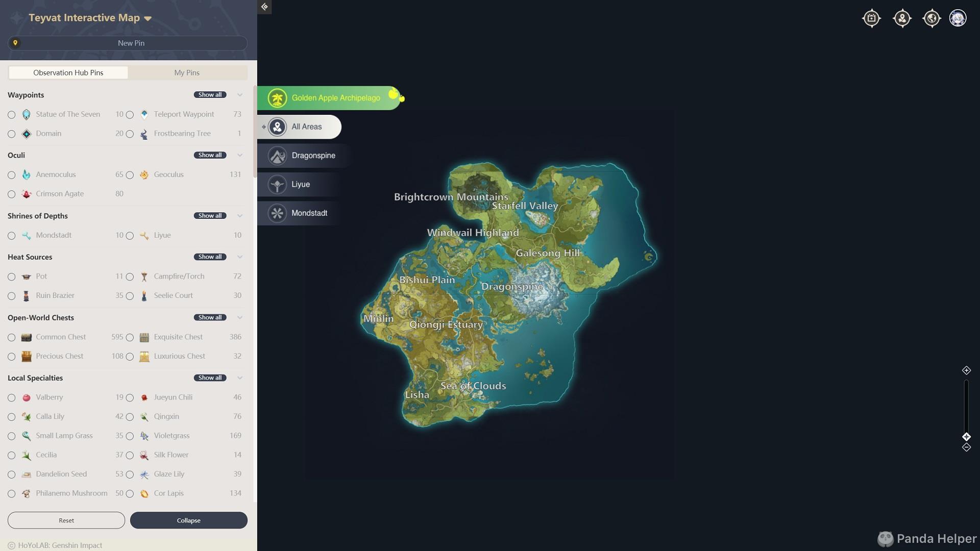The image size is (980, 551).
Task: Click the yellow pin icon in New Pin field
Action: (15, 43)
